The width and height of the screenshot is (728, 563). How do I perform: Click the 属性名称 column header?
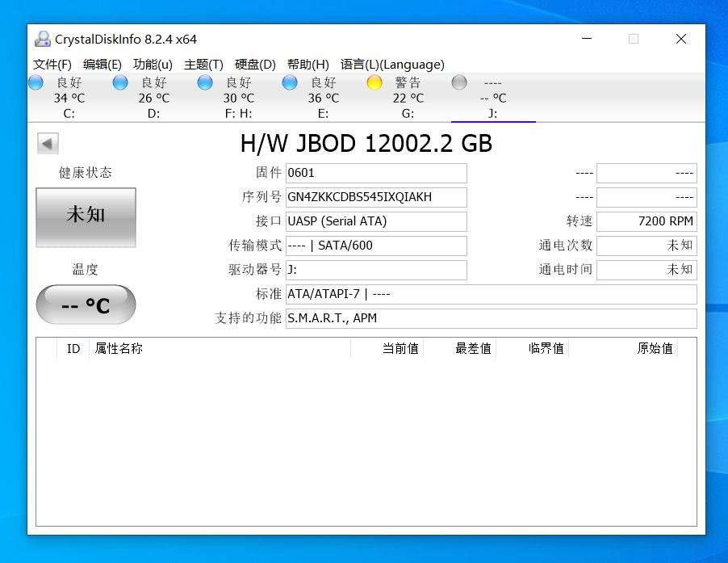[x=220, y=348]
